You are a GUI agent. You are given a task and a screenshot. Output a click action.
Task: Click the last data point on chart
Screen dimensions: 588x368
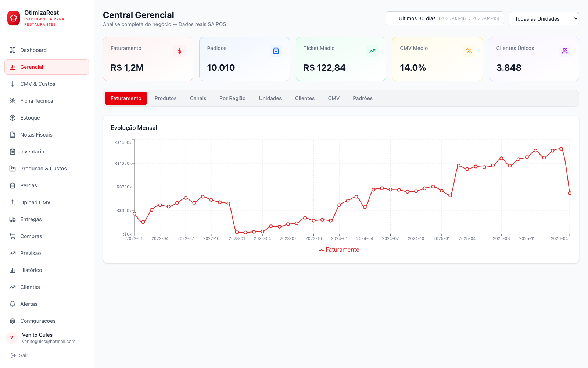(570, 193)
